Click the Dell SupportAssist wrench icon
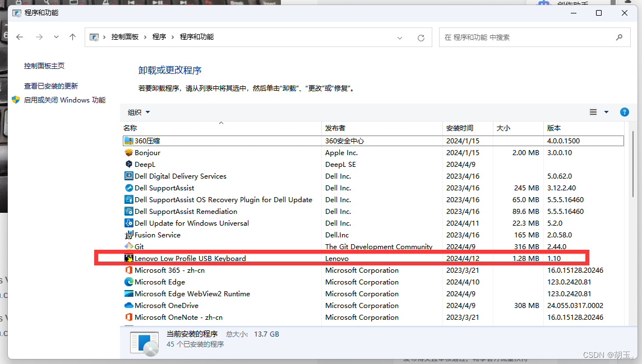The image size is (642, 364). click(128, 188)
